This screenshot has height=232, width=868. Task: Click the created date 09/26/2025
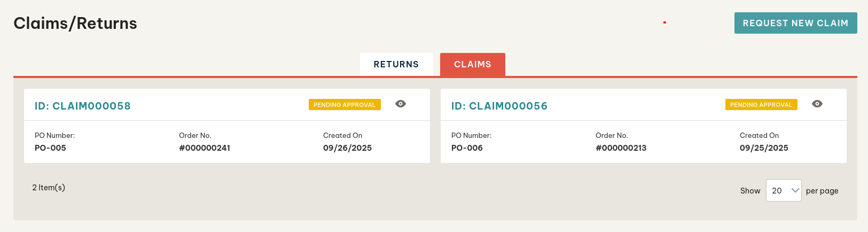point(347,148)
